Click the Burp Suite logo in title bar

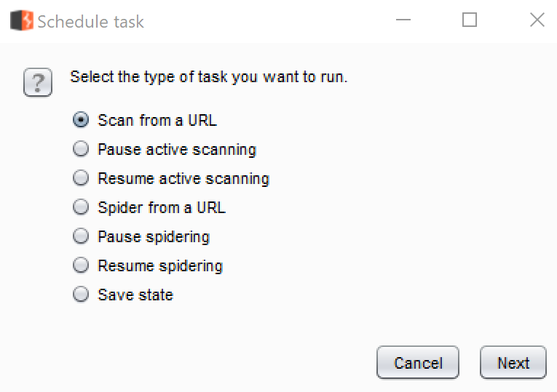[22, 20]
